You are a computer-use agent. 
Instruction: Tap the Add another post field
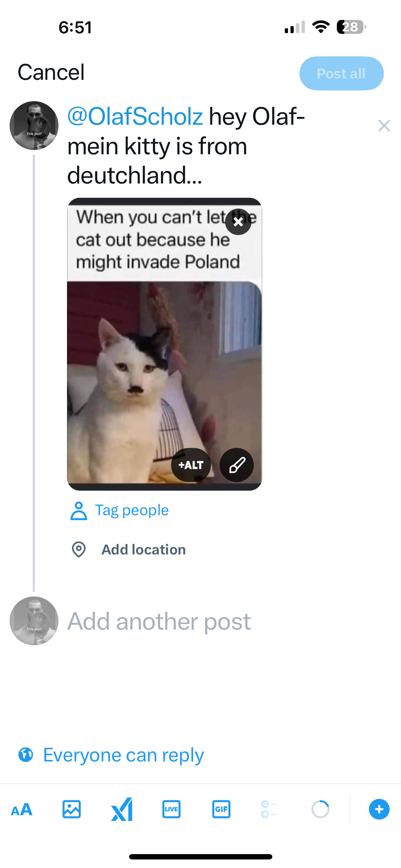tap(159, 621)
